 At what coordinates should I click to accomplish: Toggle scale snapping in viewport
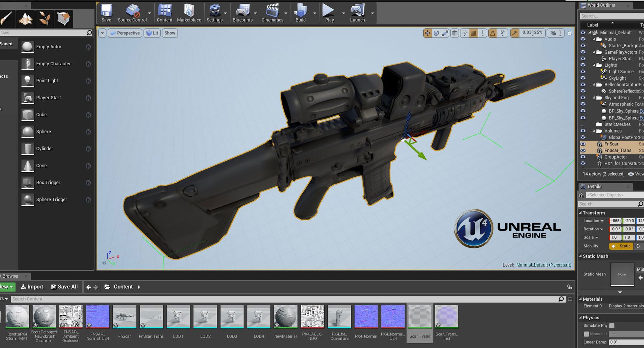click(515, 33)
